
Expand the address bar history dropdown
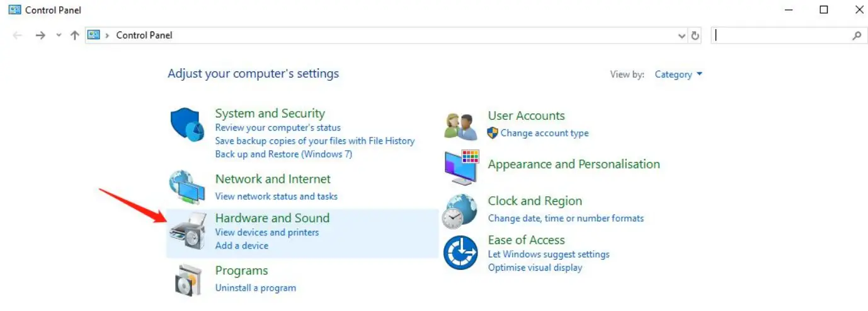pos(682,36)
